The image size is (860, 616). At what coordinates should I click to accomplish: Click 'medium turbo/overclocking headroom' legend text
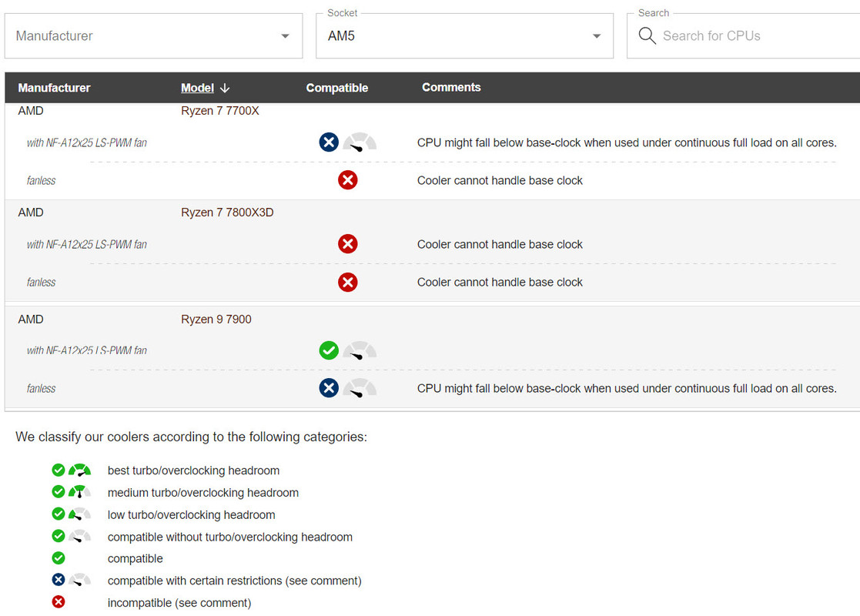(203, 493)
